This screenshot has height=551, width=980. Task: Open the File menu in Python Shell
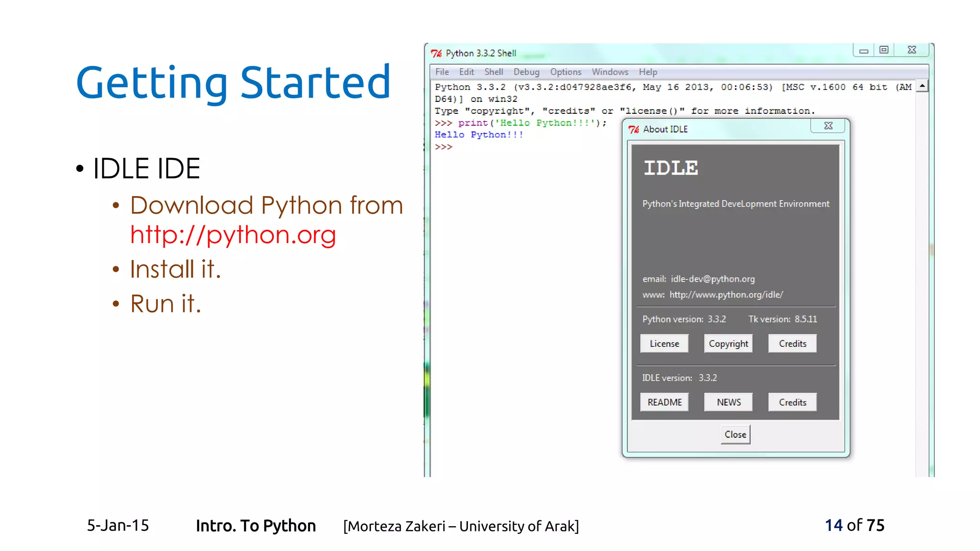(442, 72)
